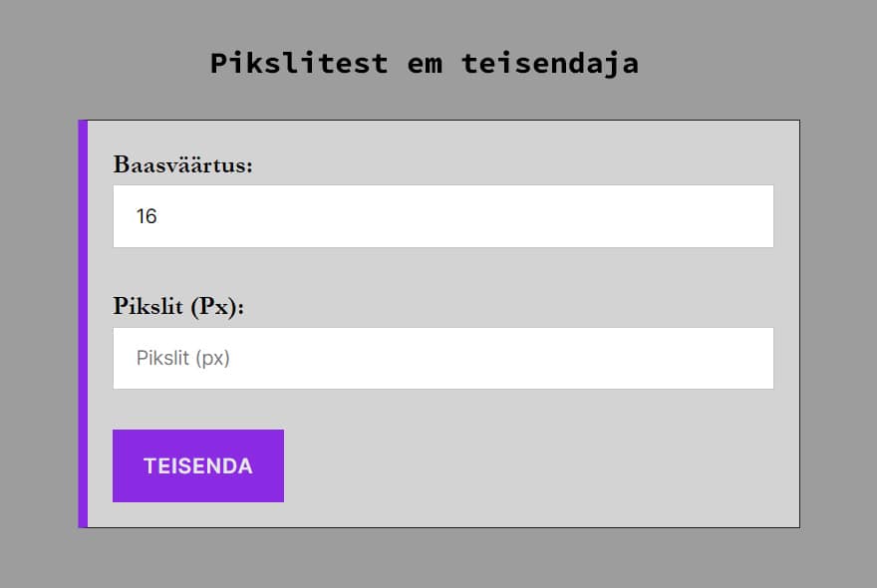This screenshot has height=588, width=877.
Task: Click the purple accent bar on the form's edge
Action: [83, 324]
